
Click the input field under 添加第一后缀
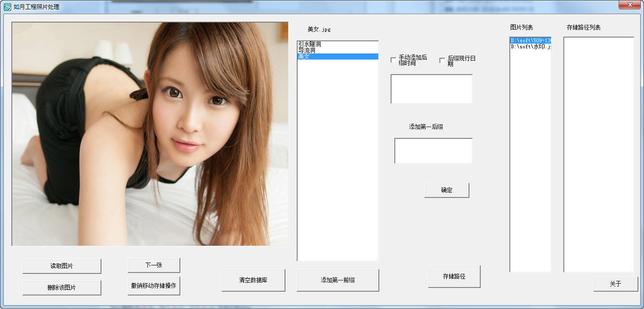pyautogui.click(x=433, y=151)
